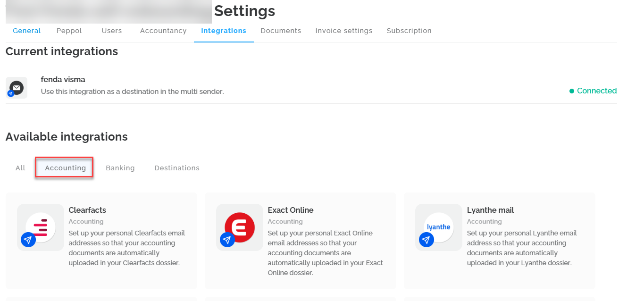Open the fenda visma integration name
The height and width of the screenshot is (301, 644).
click(63, 79)
